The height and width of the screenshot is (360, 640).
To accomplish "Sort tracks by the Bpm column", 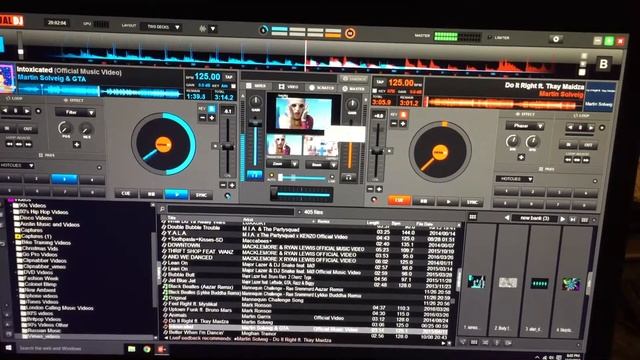I will point(396,223).
